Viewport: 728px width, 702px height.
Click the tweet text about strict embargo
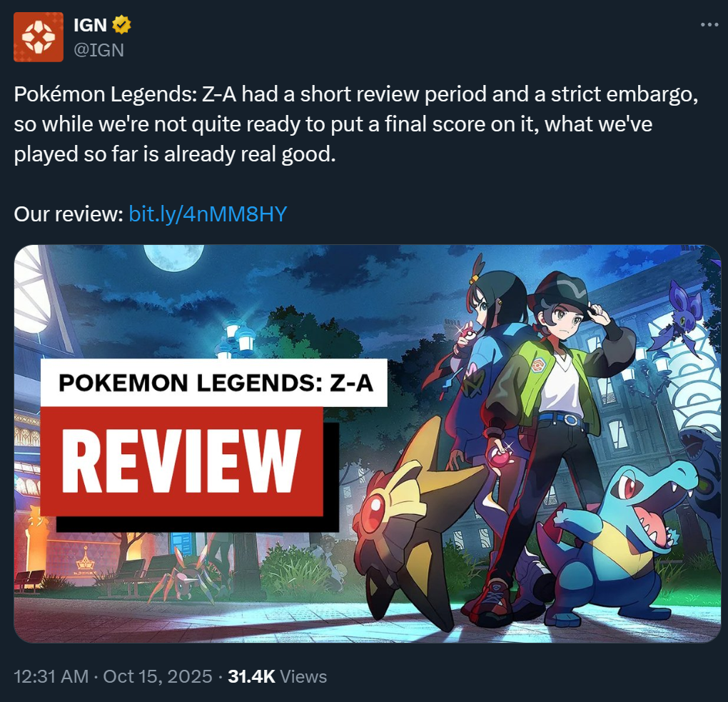tap(356, 124)
